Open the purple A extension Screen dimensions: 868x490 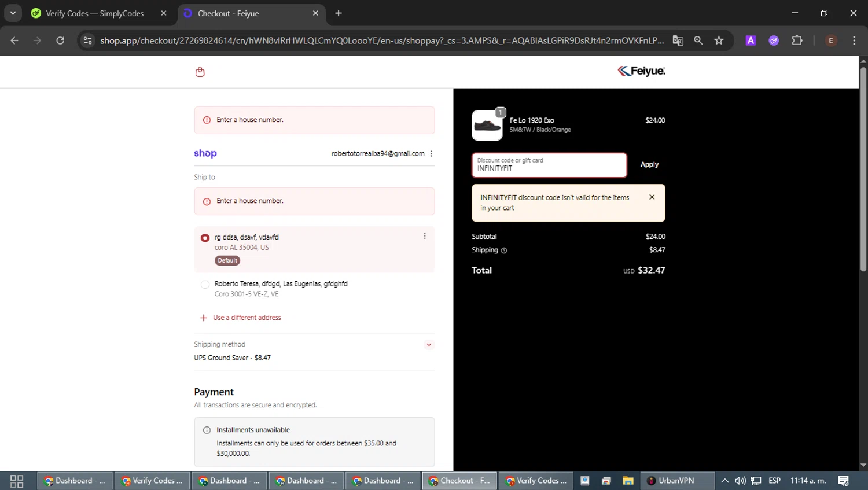coord(751,40)
